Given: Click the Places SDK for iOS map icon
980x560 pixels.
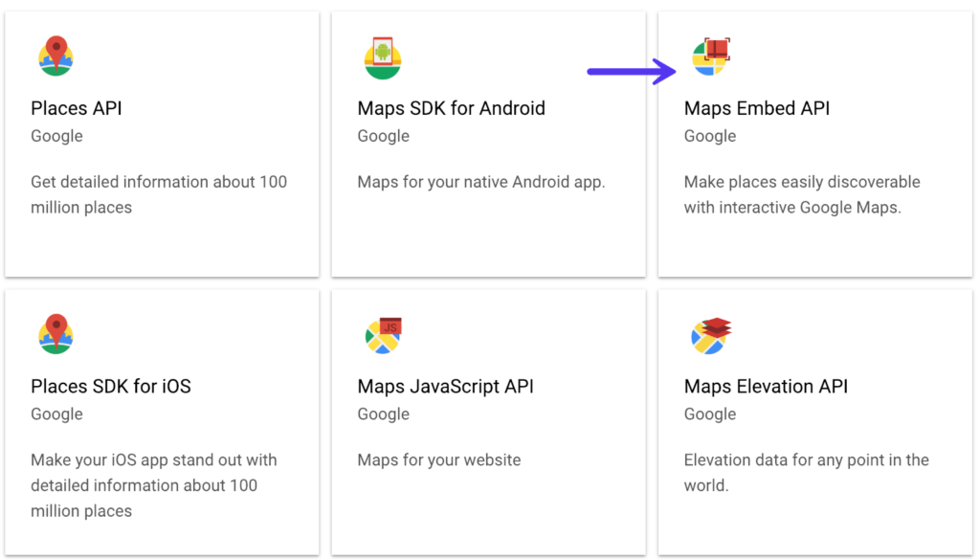Looking at the screenshot, I should tap(55, 332).
